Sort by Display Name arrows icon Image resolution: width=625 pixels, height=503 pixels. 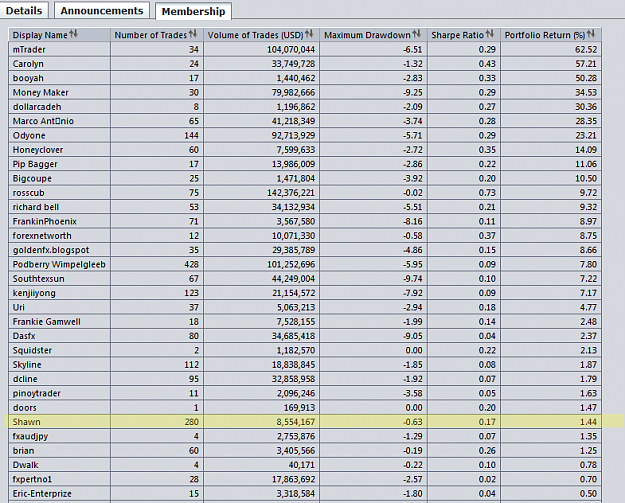[x=73, y=34]
